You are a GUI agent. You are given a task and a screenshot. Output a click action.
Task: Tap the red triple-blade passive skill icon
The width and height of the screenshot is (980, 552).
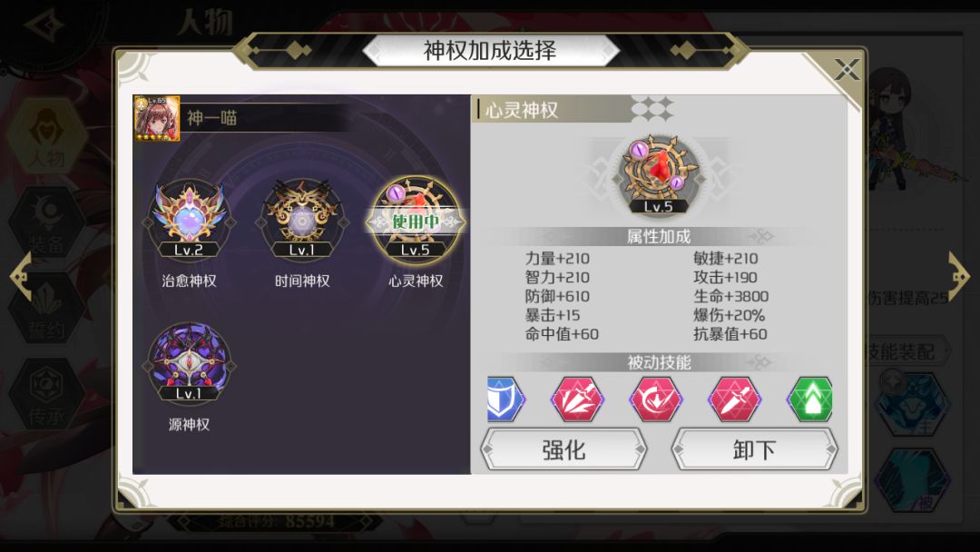coord(577,399)
